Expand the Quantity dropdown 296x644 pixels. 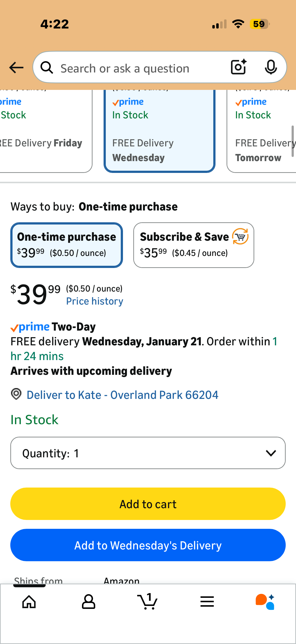148,453
